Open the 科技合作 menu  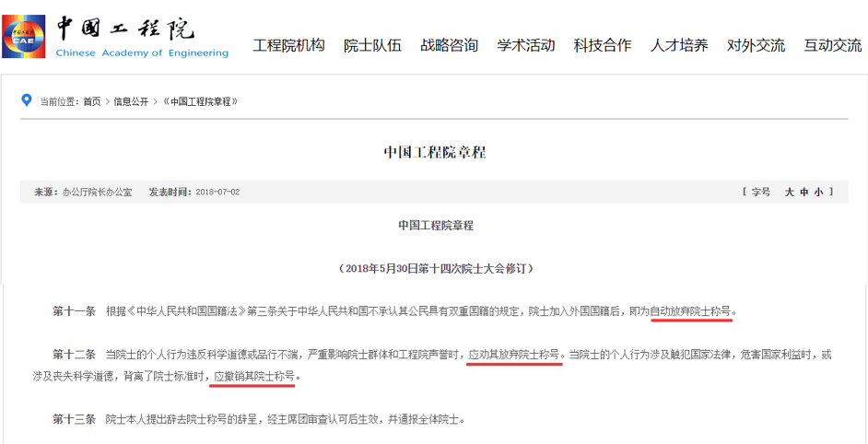click(x=603, y=45)
